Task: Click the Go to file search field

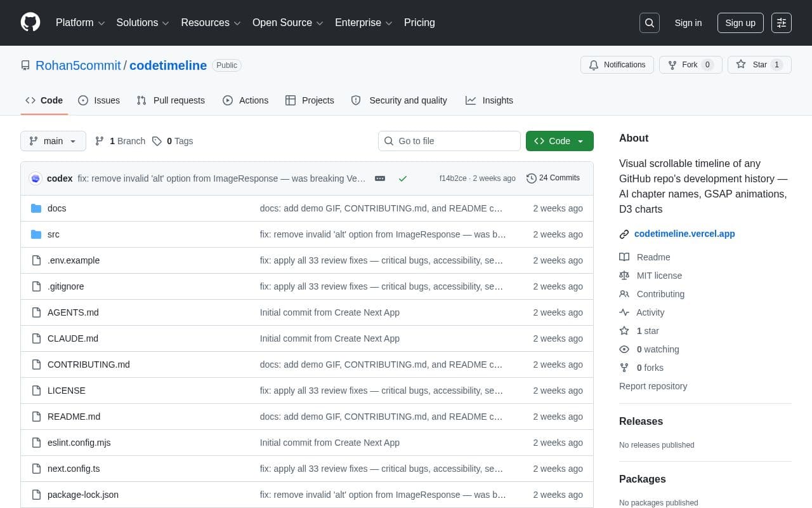Action: tap(449, 141)
